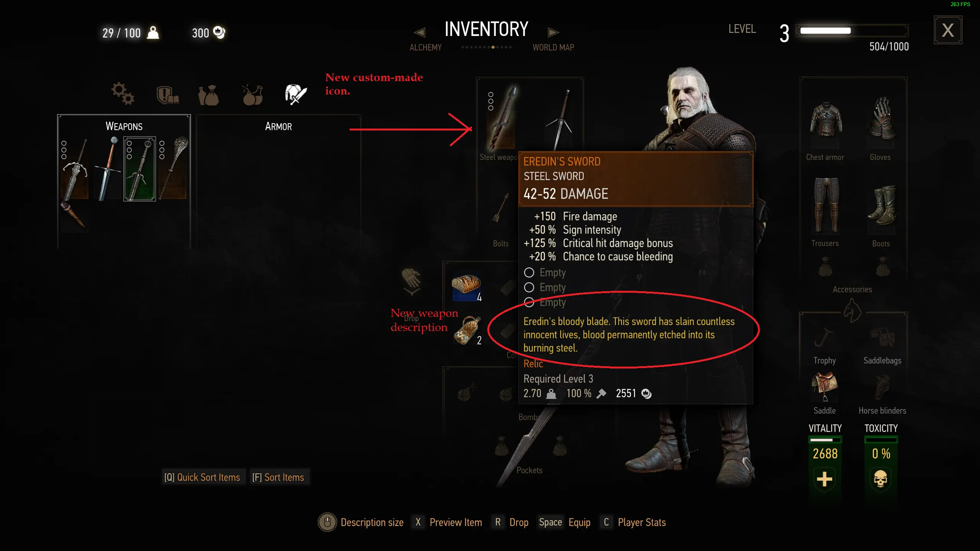Click the Sort Items button
Viewport: 980px width, 551px height.
[278, 477]
